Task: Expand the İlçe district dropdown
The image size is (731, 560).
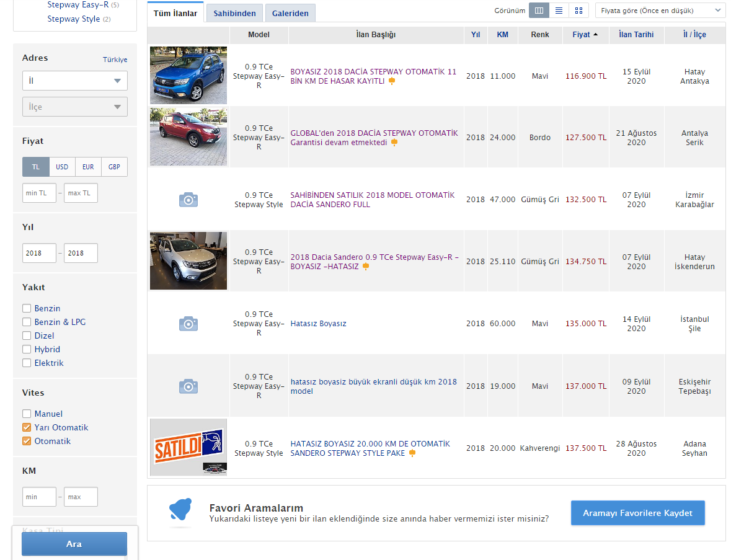Action: pyautogui.click(x=74, y=107)
